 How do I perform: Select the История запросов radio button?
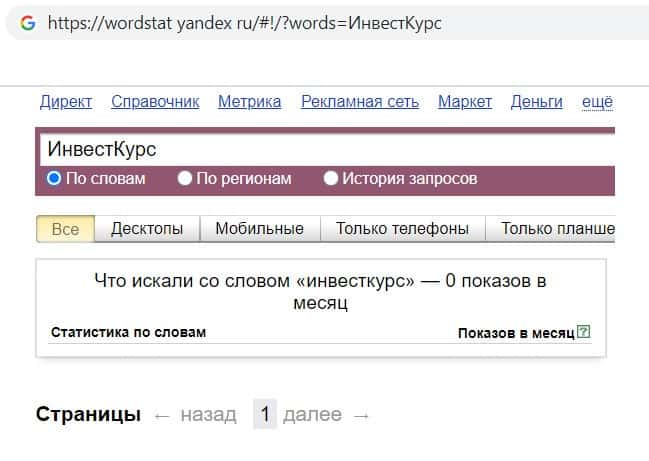point(331,179)
